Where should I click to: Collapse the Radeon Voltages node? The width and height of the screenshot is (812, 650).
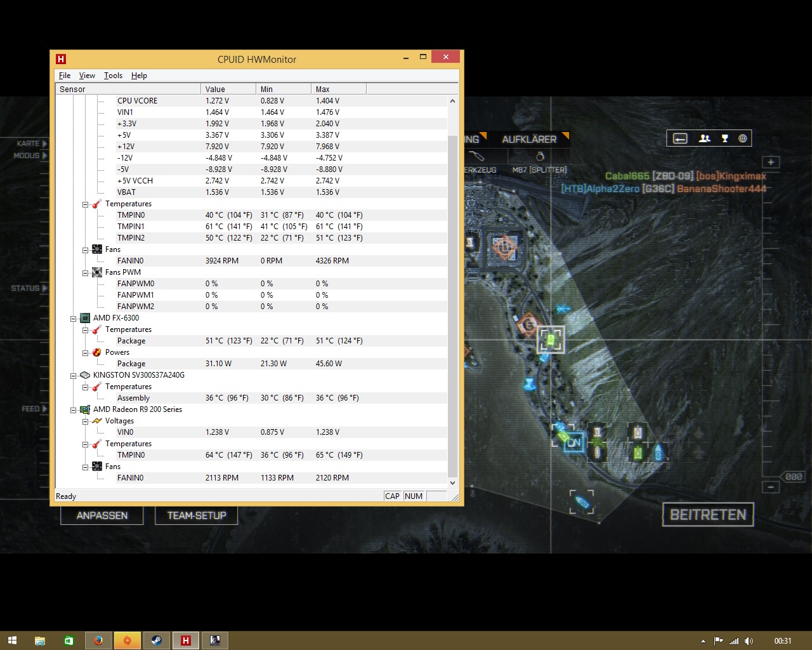coord(85,421)
